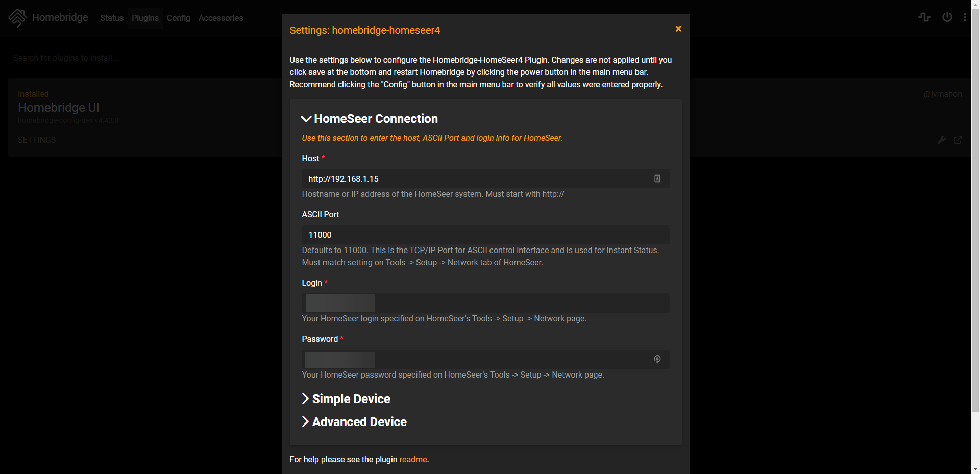Image resolution: width=980 pixels, height=474 pixels.
Task: Click the ASCII Port input field
Action: tap(485, 235)
